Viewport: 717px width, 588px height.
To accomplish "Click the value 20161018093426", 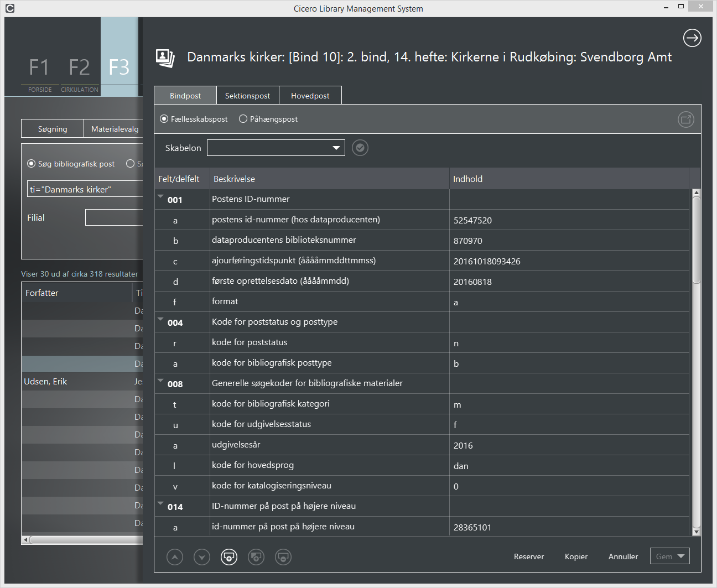I will pos(487,261).
